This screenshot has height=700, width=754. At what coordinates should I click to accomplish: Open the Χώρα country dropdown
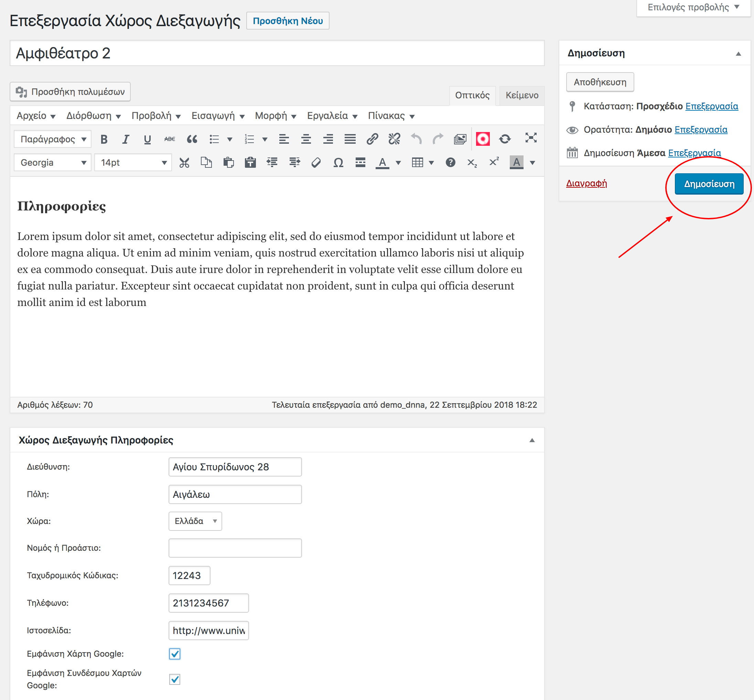point(195,521)
